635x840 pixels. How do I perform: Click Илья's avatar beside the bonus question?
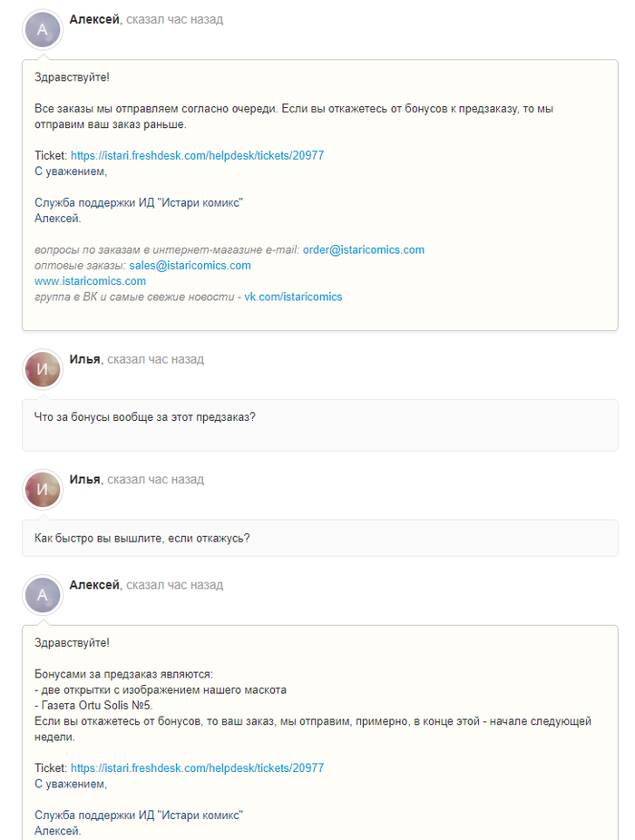[42, 368]
